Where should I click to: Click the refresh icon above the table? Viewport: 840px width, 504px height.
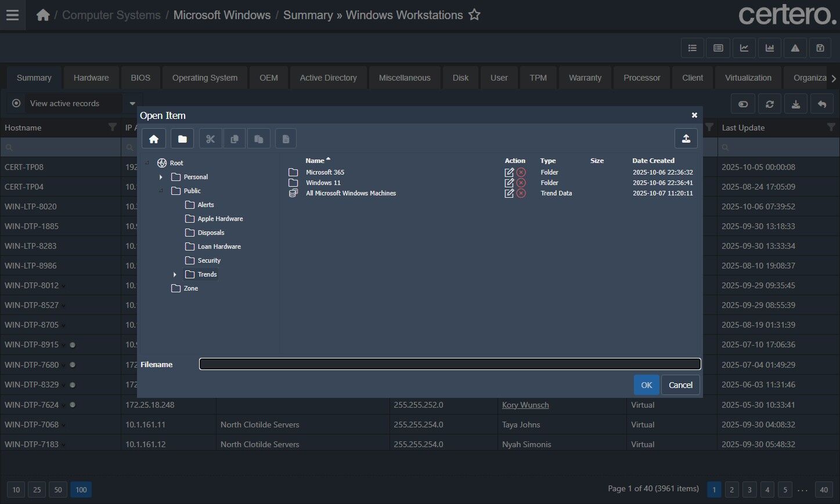click(769, 104)
